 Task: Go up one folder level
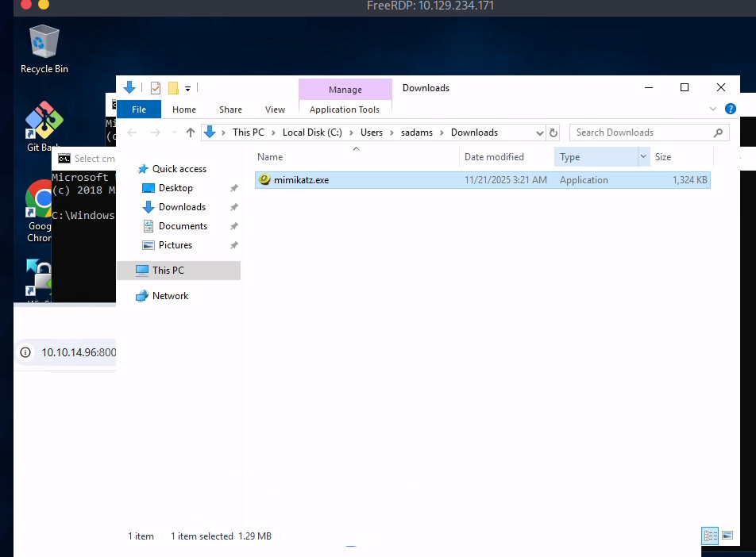click(x=191, y=133)
